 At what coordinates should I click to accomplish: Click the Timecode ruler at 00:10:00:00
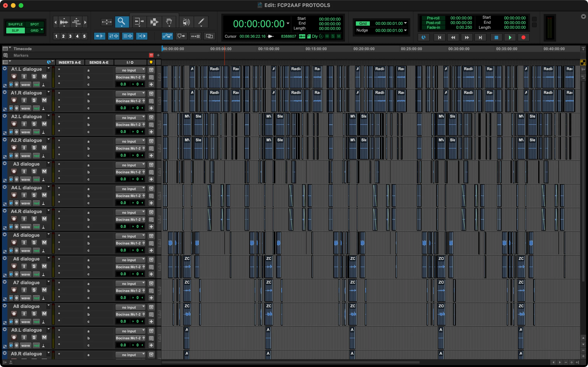coord(269,49)
